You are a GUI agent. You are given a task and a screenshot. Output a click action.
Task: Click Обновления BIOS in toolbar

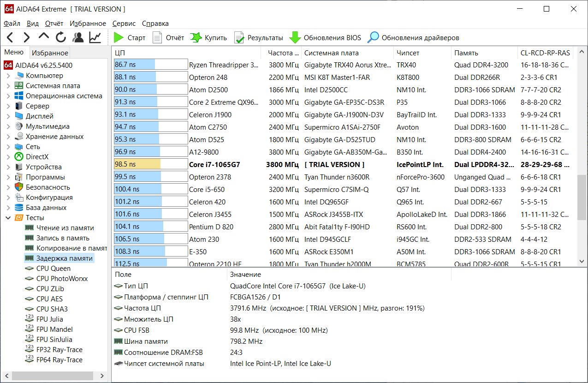(x=325, y=38)
